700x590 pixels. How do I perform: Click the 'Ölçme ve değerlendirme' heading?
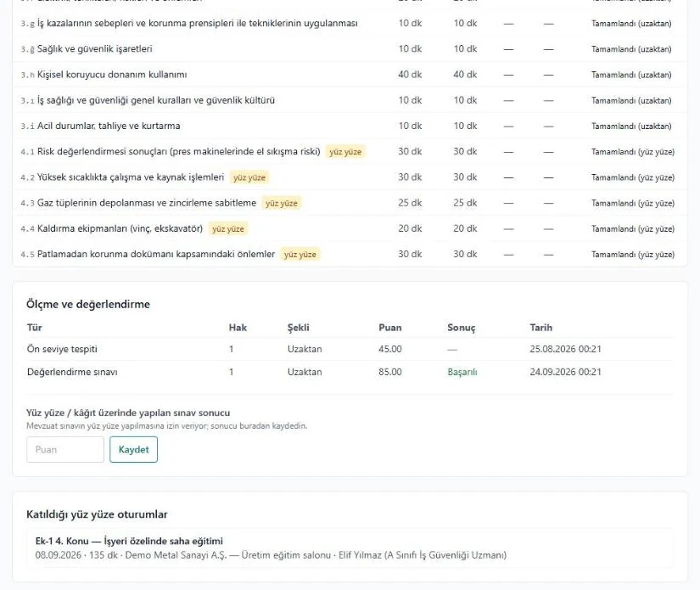pyautogui.click(x=88, y=304)
